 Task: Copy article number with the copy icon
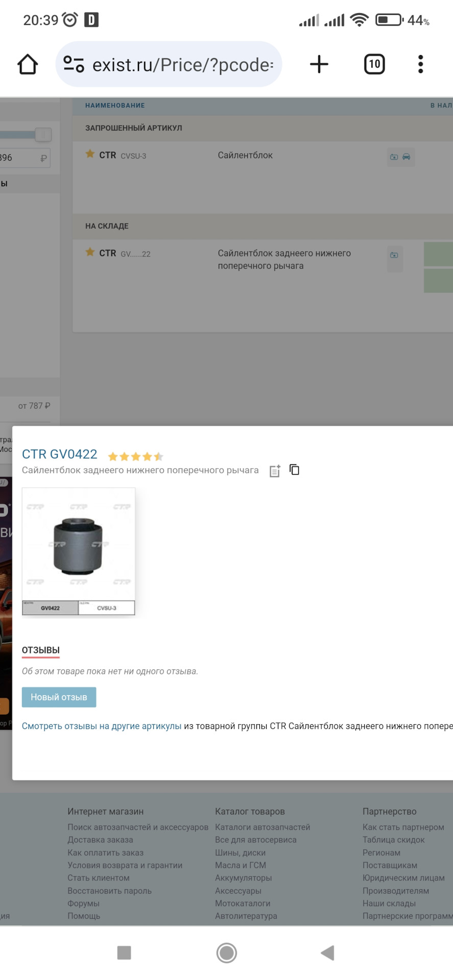[295, 470]
